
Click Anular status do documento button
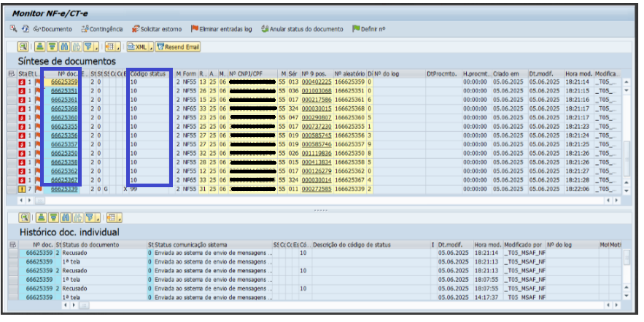pyautogui.click(x=302, y=29)
